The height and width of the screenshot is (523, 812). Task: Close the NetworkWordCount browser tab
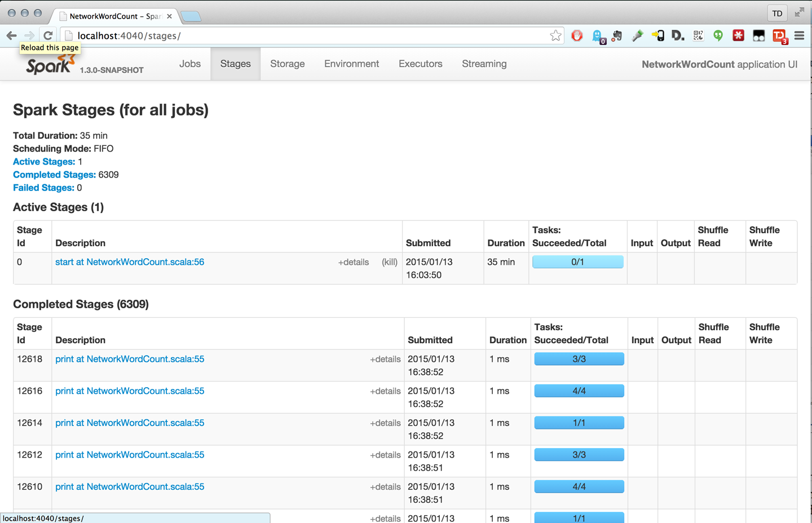(x=169, y=16)
